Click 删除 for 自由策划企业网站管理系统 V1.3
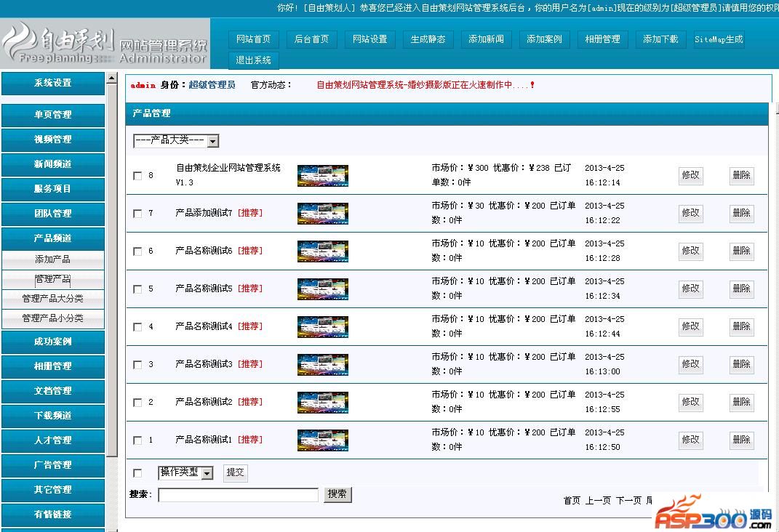 (741, 176)
